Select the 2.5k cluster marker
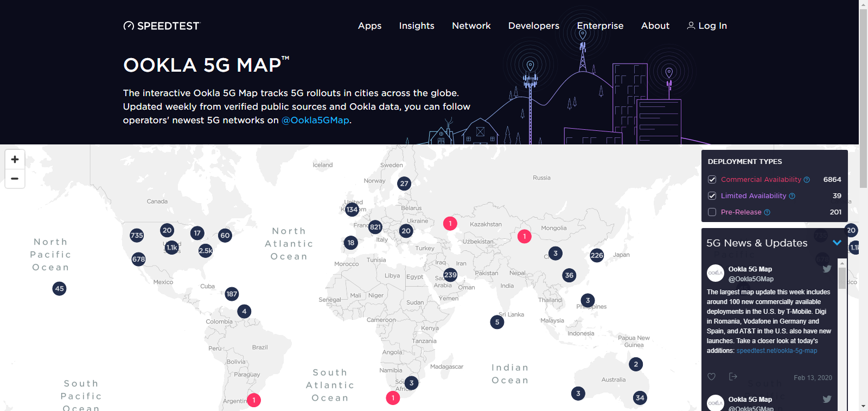Screen dimensions: 868x411 (x=206, y=251)
